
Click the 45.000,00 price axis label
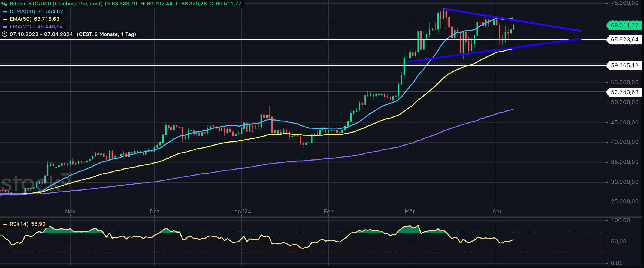(625, 122)
